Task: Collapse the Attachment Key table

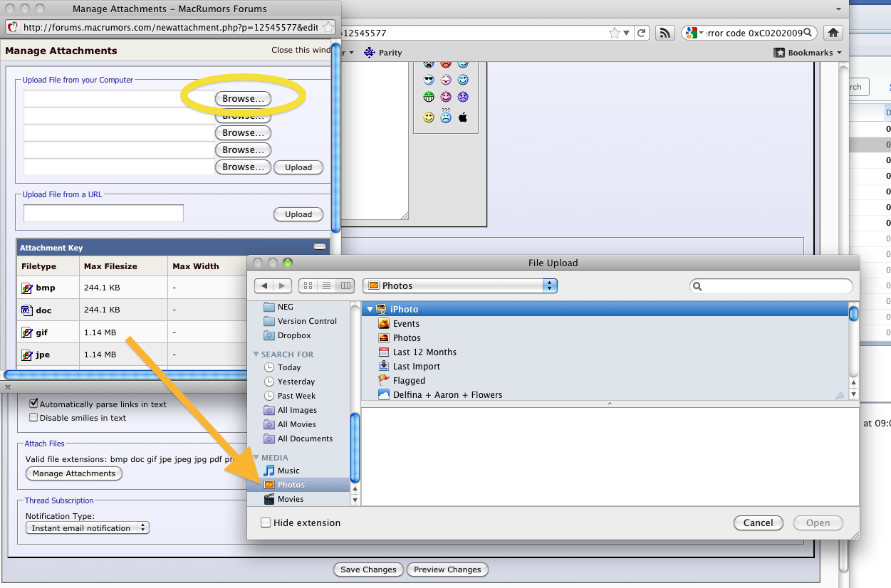Action: [x=321, y=247]
